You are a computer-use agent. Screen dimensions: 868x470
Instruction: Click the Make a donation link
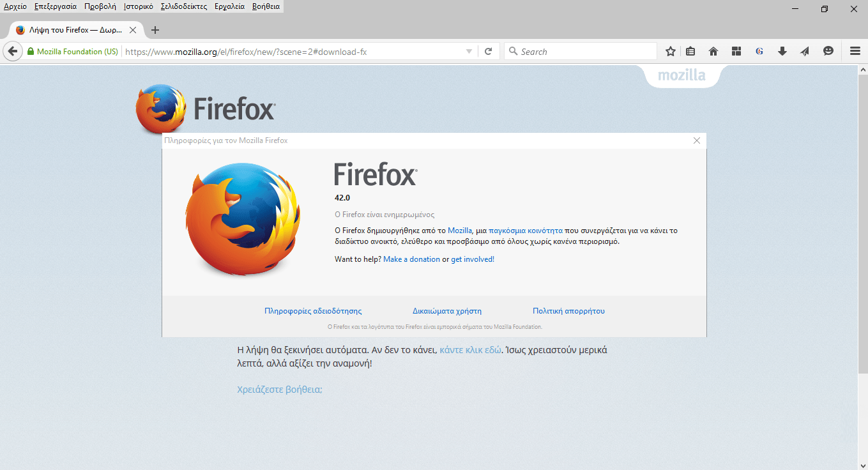(411, 259)
